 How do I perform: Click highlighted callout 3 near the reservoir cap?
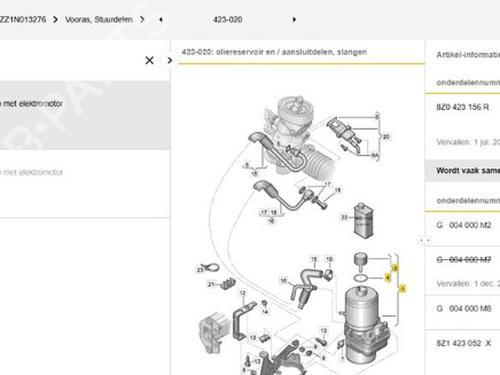point(395,268)
